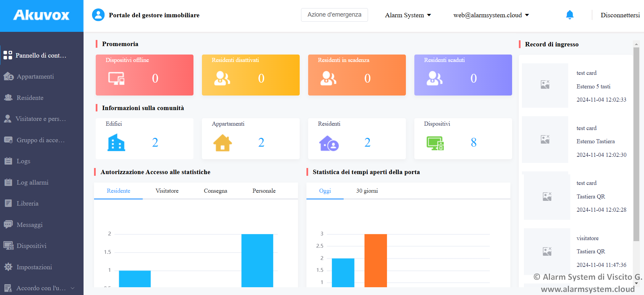
Task: Click the Dispositivi count 8
Action: [474, 142]
